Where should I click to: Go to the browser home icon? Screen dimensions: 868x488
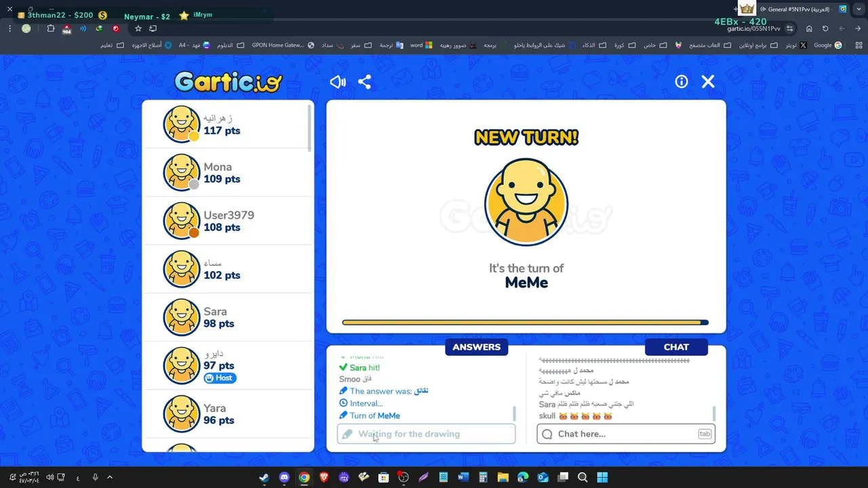tap(809, 28)
